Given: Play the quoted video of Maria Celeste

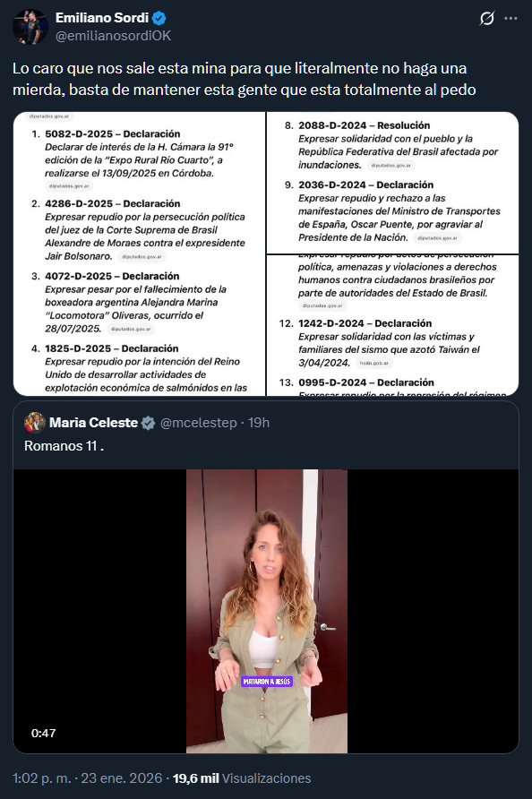Looking at the screenshot, I should click(x=266, y=611).
